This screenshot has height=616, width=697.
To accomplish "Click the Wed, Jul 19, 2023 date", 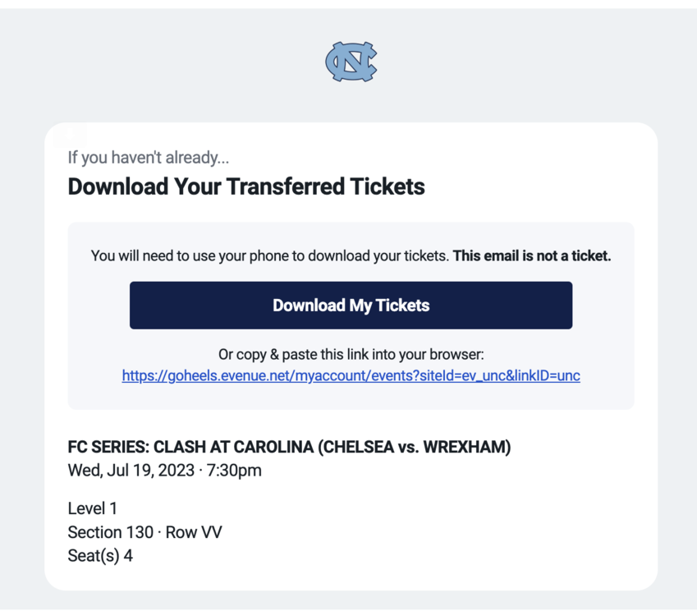I will [x=131, y=471].
